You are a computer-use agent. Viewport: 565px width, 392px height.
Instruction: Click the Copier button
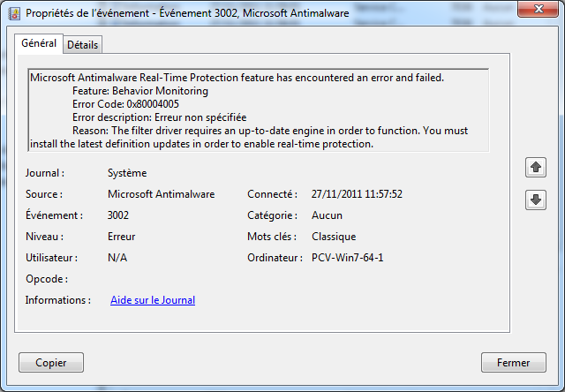coord(51,363)
